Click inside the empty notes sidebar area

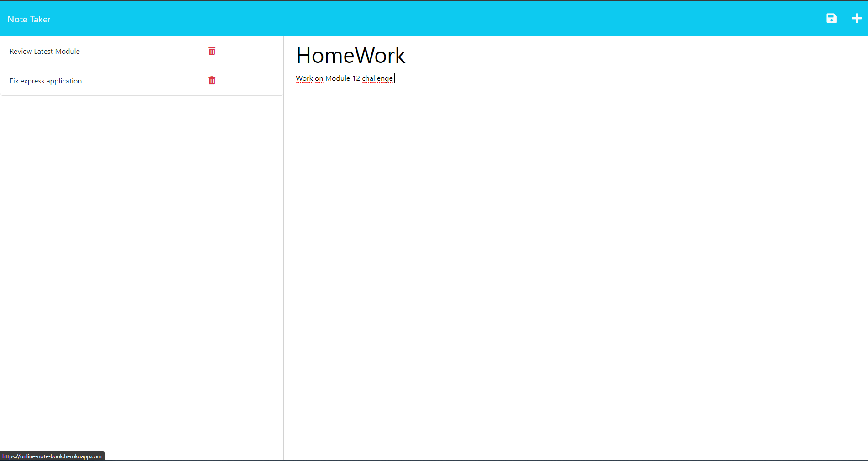coord(141,251)
